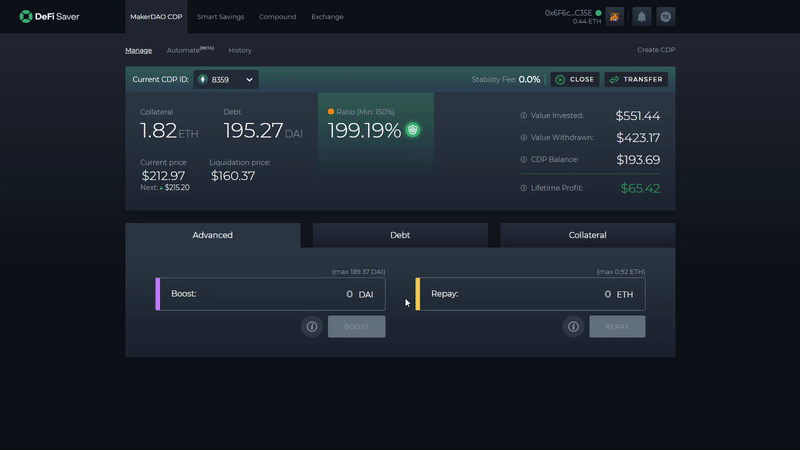Click the Stability Fee 0.0% value
800x450 pixels.
(529, 80)
